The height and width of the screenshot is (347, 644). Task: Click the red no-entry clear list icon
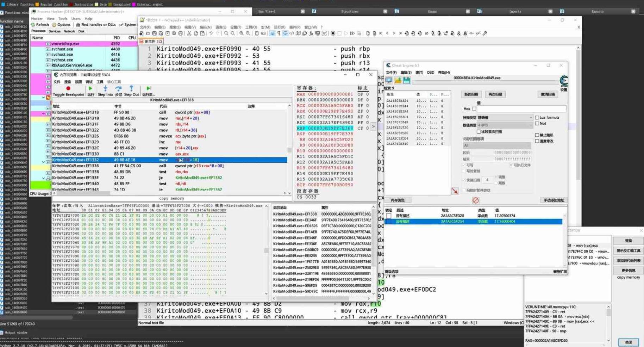(x=475, y=200)
